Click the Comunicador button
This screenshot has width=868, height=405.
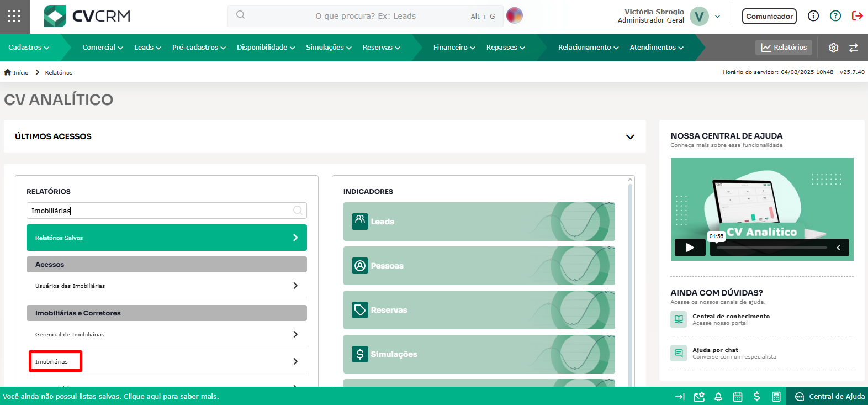click(x=769, y=17)
